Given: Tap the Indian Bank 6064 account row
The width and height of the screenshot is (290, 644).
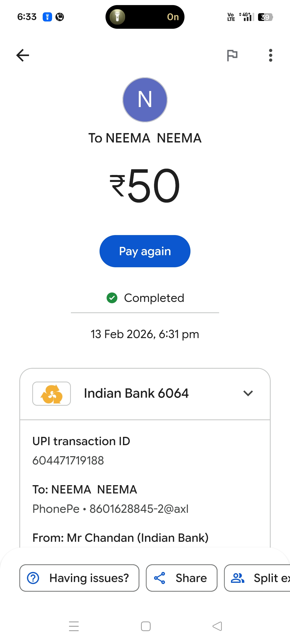Looking at the screenshot, I should 136,393.
